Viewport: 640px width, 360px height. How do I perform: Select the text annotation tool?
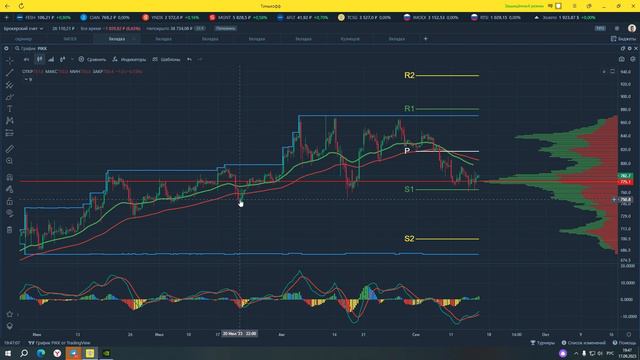pyautogui.click(x=9, y=109)
